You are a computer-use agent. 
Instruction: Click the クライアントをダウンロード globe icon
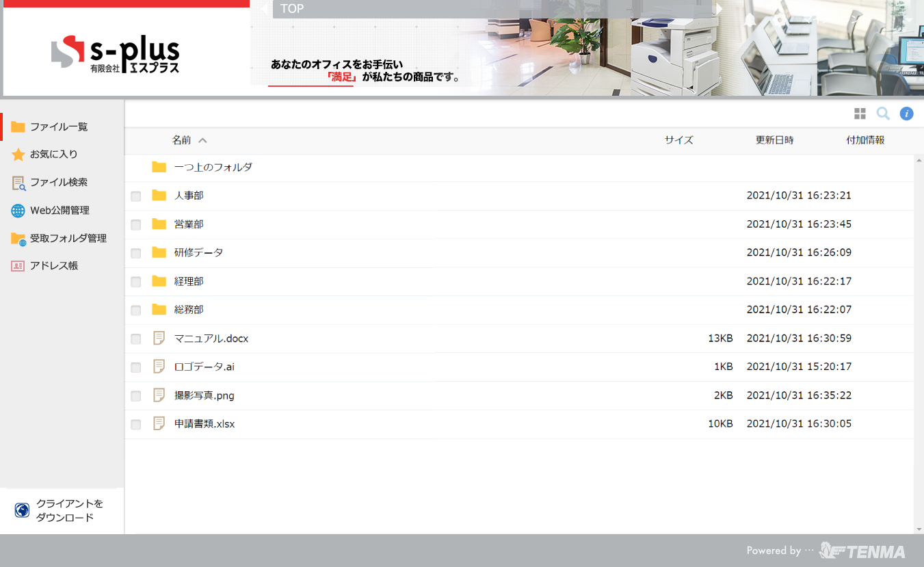(x=22, y=510)
